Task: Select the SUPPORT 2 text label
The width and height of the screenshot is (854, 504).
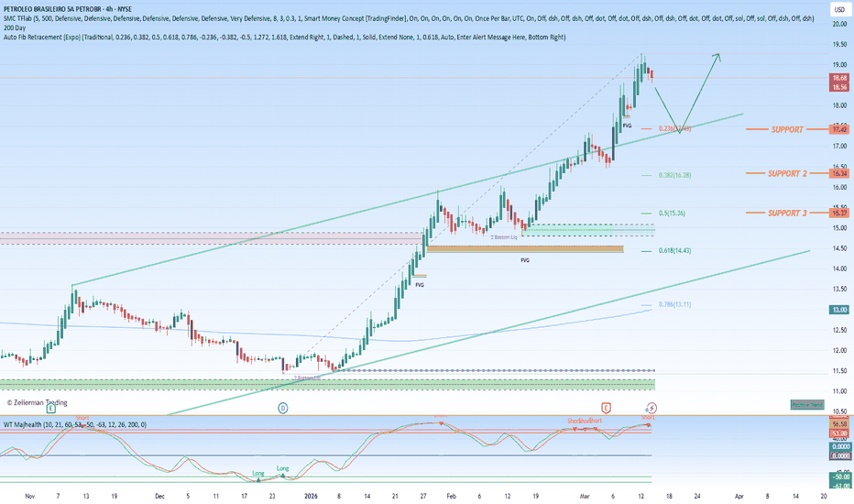Action: pos(787,173)
